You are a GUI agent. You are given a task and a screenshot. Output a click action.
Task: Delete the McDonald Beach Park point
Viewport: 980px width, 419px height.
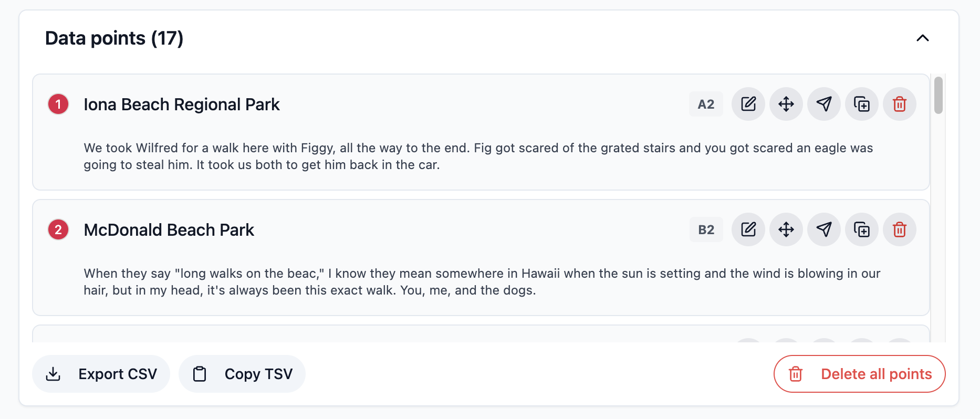(x=900, y=229)
